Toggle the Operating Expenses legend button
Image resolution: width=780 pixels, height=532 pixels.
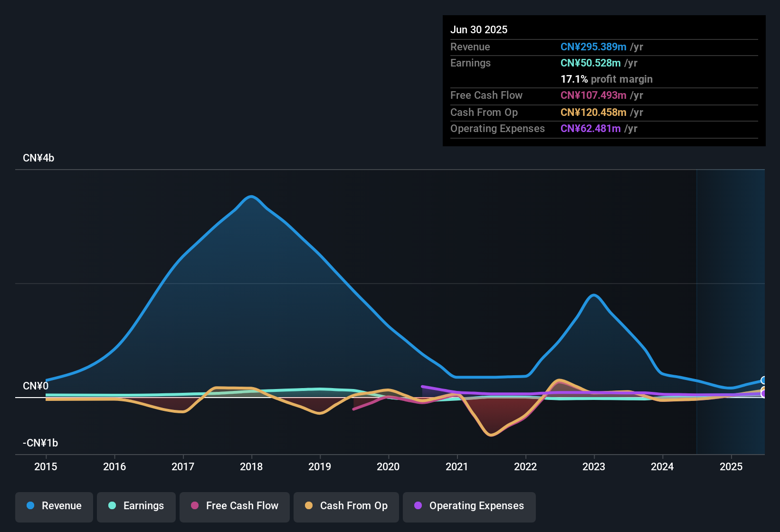469,506
